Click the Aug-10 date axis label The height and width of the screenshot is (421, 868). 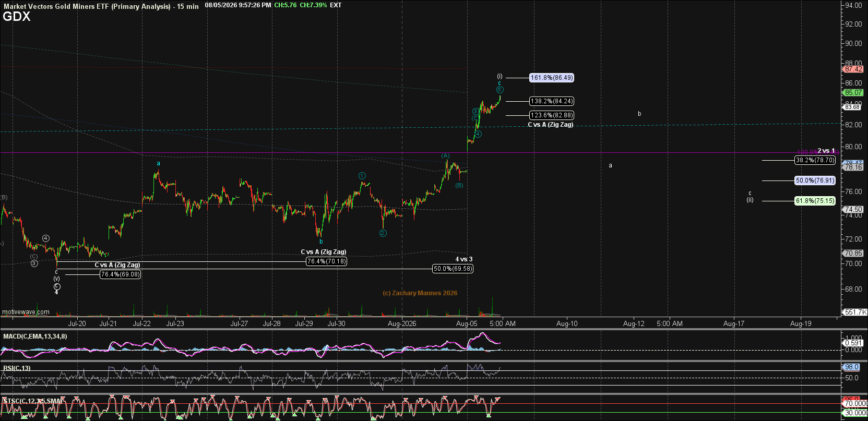(567, 323)
